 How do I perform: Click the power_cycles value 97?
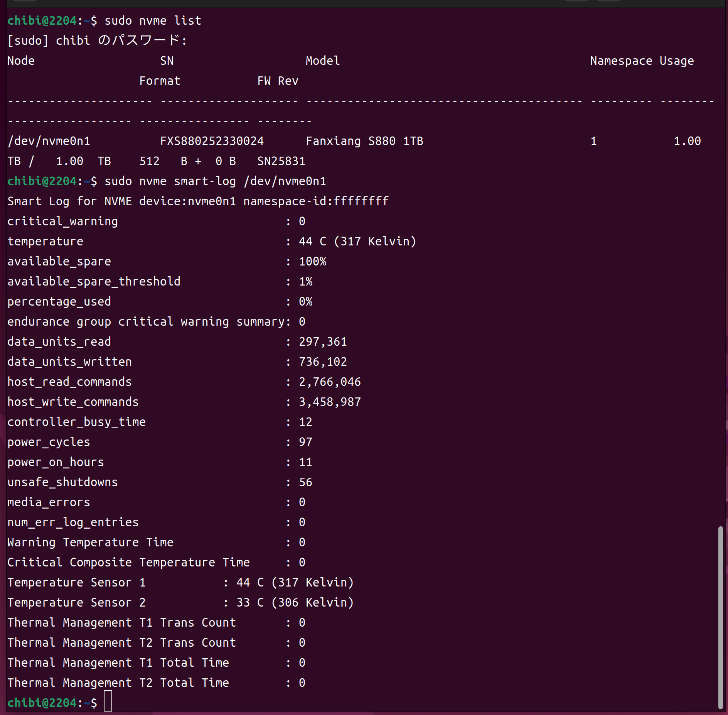tap(305, 442)
